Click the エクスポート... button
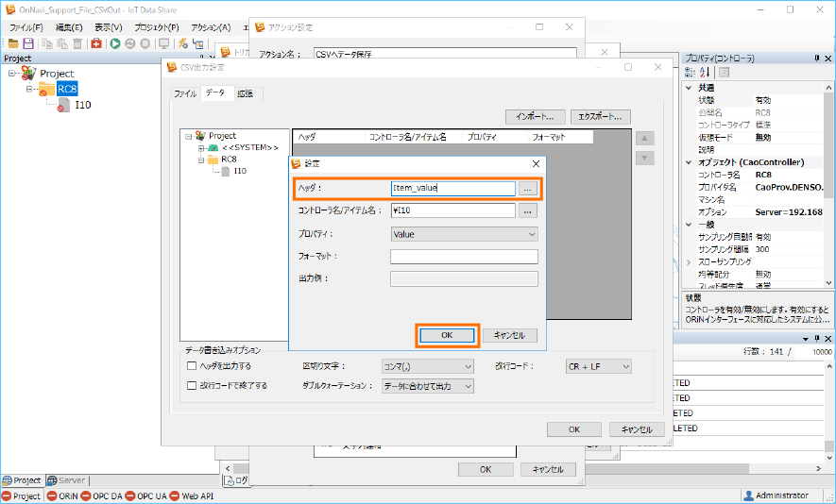This screenshot has width=836, height=504. pyautogui.click(x=601, y=117)
